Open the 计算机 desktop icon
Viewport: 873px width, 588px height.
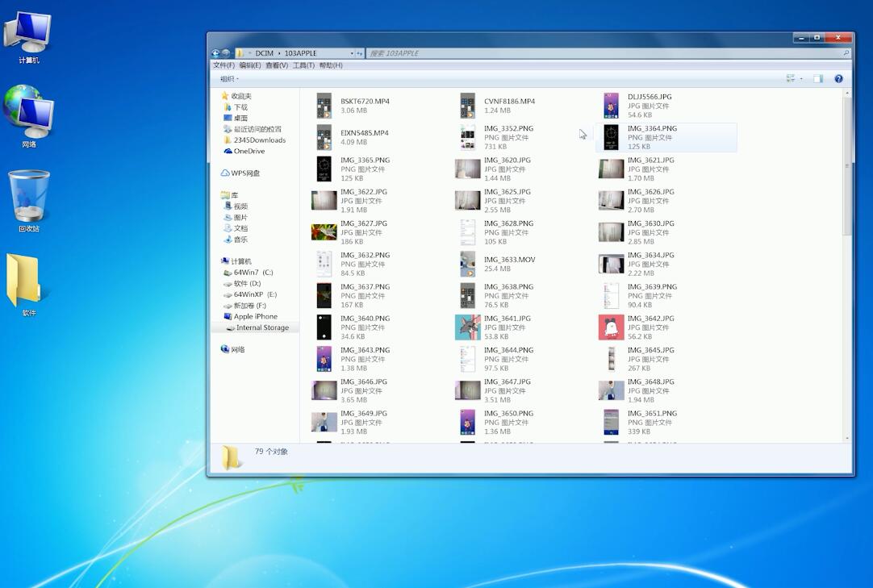tap(28, 37)
